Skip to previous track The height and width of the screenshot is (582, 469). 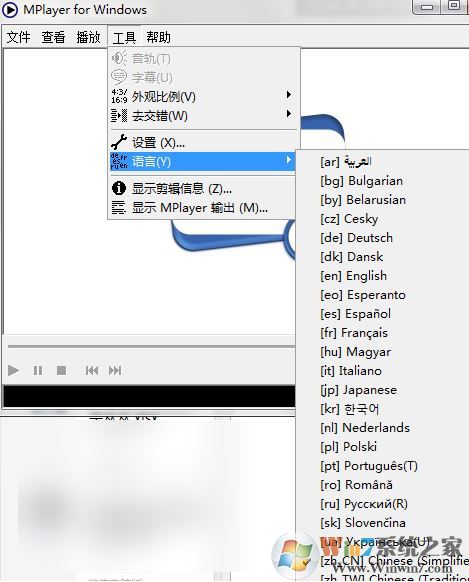tap(92, 370)
